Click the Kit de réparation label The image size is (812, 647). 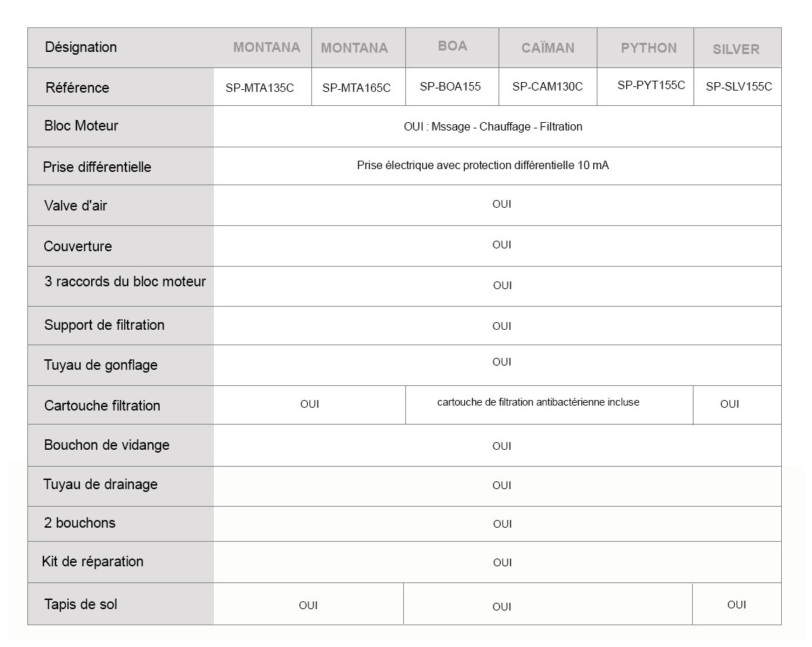click(x=93, y=562)
